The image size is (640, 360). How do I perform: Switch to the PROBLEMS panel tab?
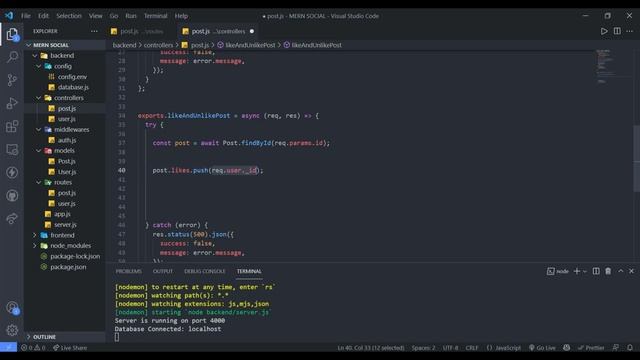[129, 271]
